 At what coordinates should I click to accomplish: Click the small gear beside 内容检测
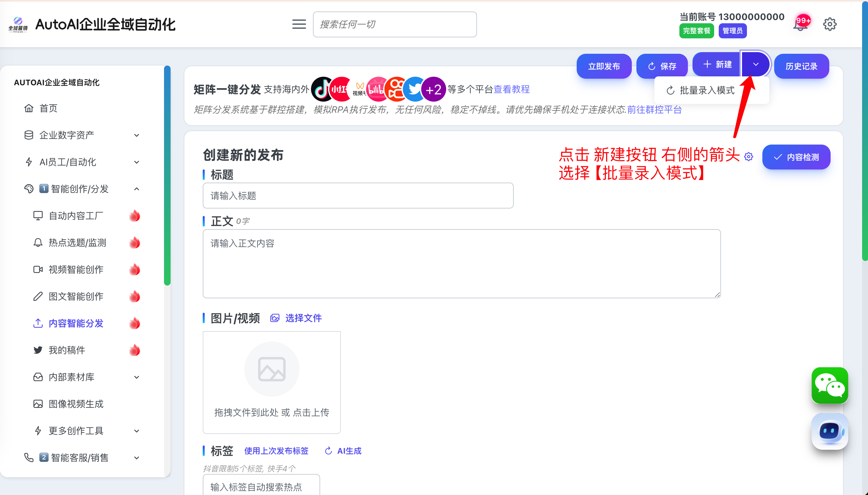coord(749,157)
